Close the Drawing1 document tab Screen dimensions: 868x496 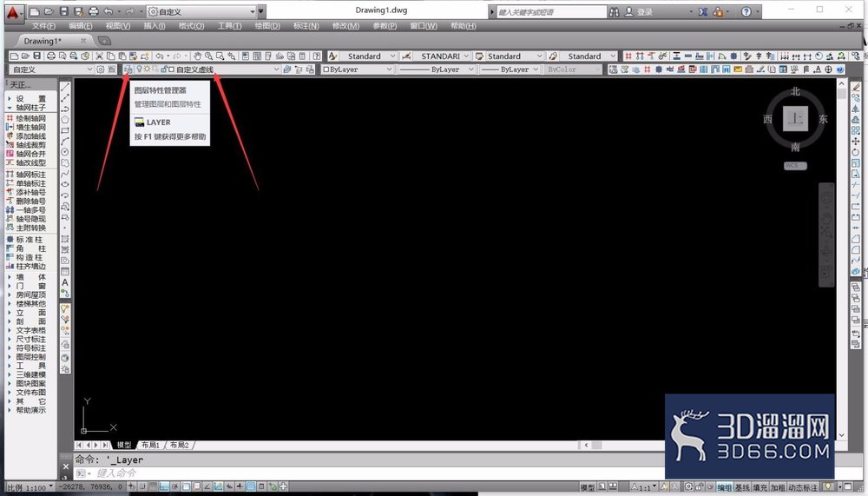pyautogui.click(x=83, y=41)
